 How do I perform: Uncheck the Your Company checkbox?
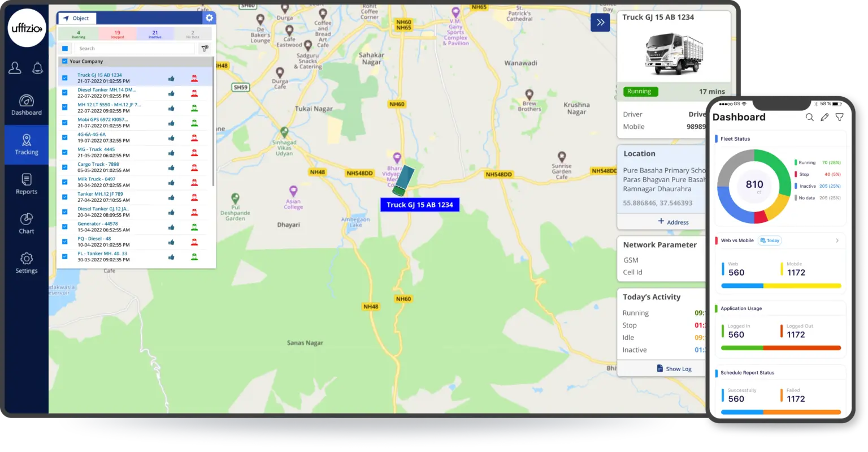65,61
